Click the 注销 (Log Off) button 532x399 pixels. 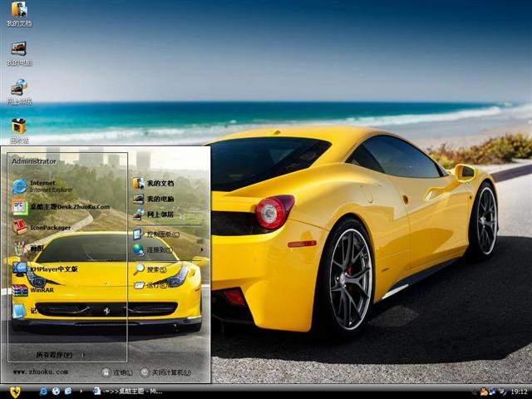117,372
